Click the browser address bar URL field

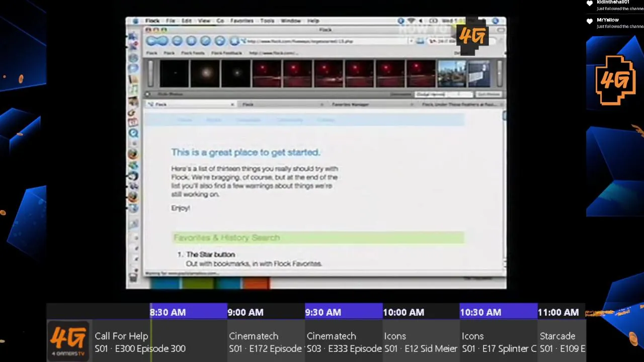[x=325, y=41]
